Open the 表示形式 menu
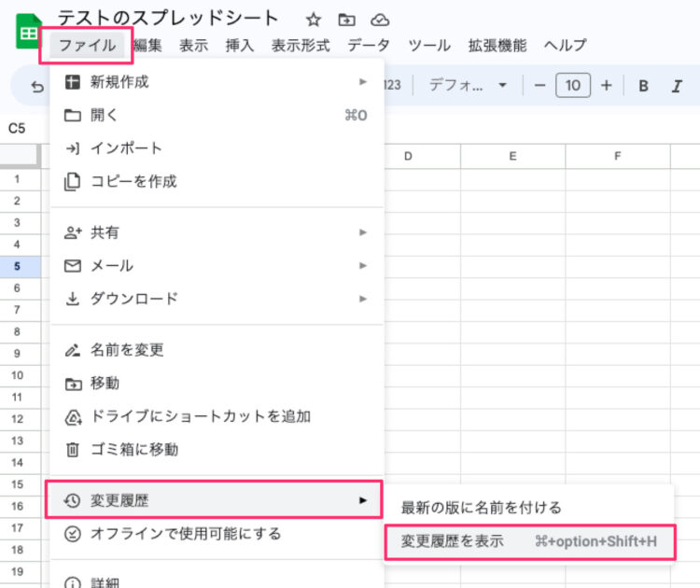The width and height of the screenshot is (700, 588). tap(301, 45)
